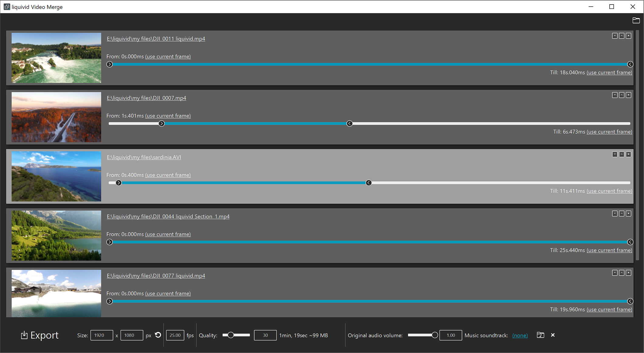Reset the output size with the reset icon
Viewport: 644px width, 353px height.
[158, 335]
